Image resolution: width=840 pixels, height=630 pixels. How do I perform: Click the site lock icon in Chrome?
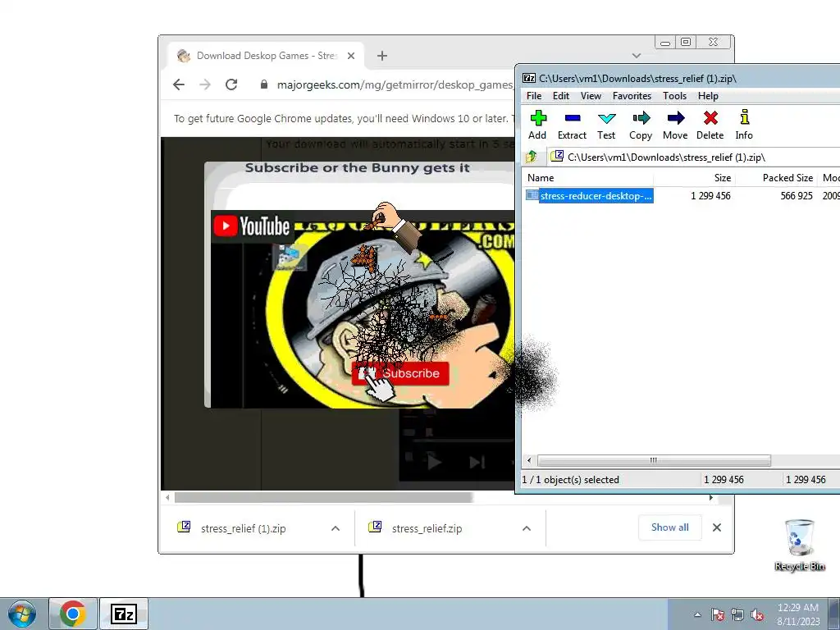point(263,84)
